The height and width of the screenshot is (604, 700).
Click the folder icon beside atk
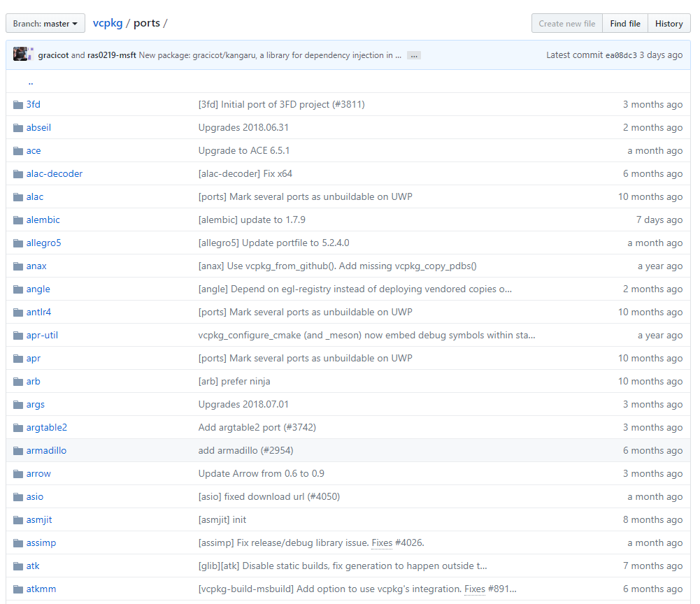18,566
